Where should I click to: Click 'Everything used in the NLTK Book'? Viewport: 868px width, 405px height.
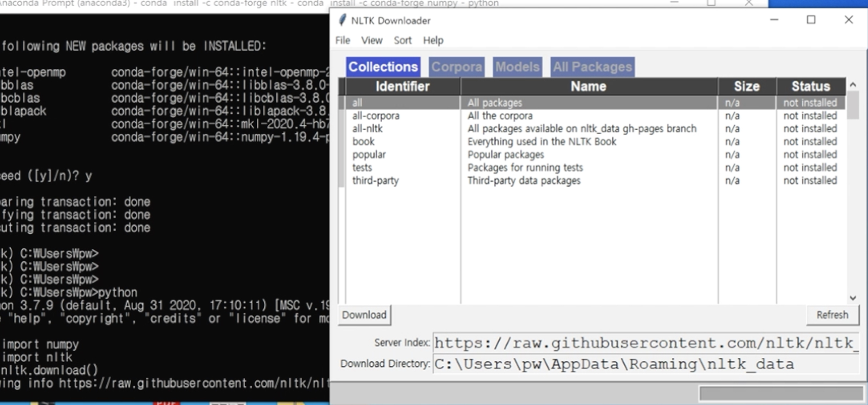pos(542,141)
